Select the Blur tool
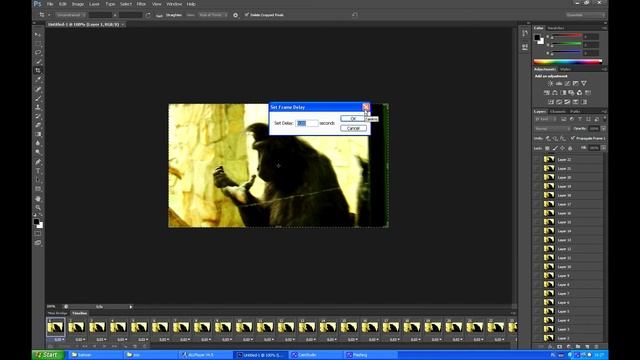Viewport: 640px width, 360px height. [x=38, y=143]
